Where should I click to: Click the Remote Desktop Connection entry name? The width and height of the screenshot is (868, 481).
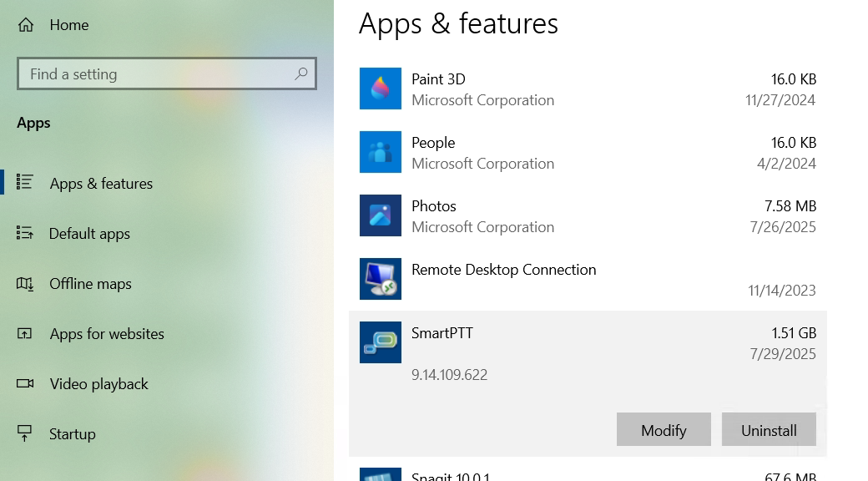[x=504, y=270]
